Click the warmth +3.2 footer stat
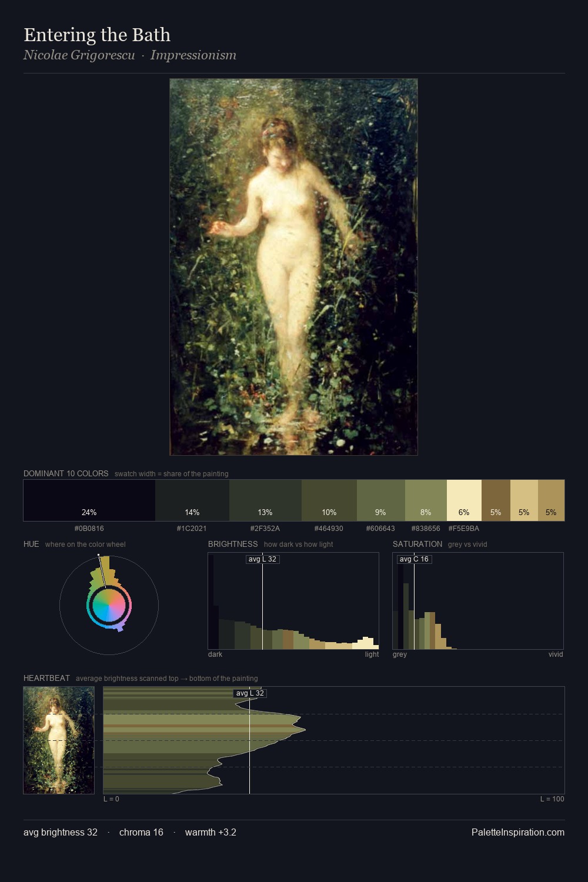Image resolution: width=588 pixels, height=882 pixels. click(x=211, y=832)
